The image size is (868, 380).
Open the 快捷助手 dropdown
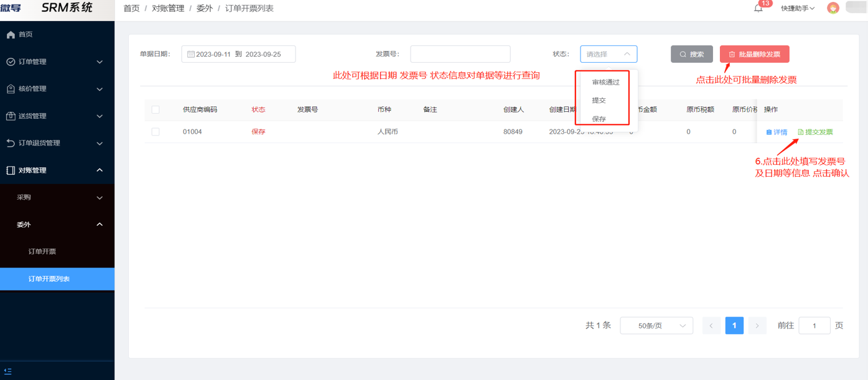[795, 8]
